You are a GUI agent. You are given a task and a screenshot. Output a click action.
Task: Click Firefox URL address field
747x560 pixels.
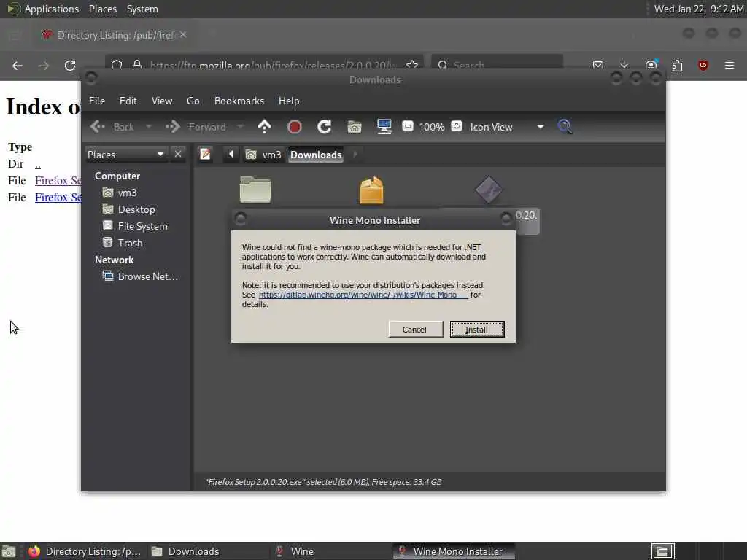(271, 65)
